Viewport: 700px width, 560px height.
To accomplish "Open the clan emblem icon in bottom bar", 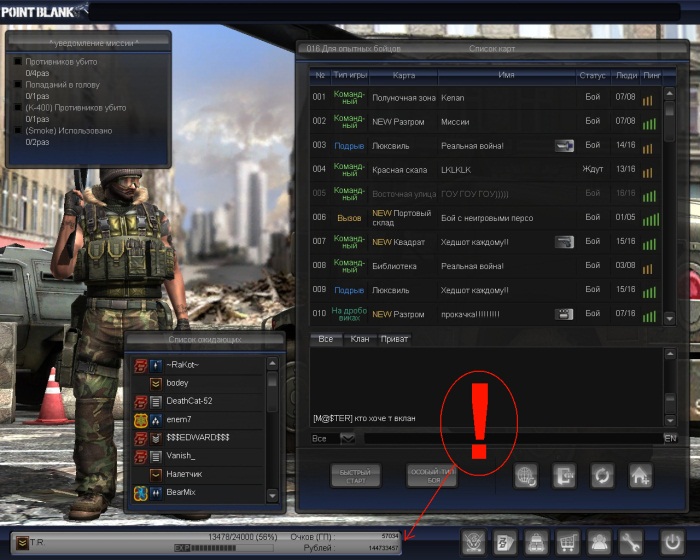I will click(473, 542).
